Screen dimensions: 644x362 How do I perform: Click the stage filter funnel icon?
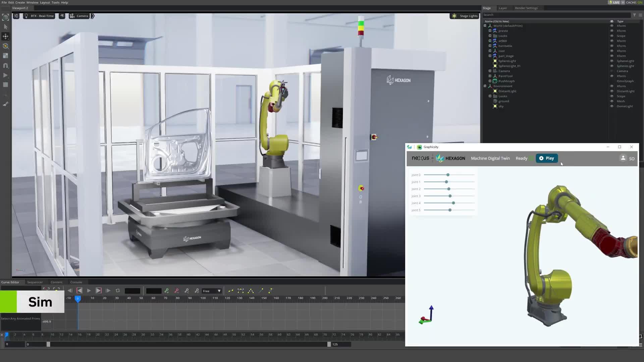click(x=634, y=15)
